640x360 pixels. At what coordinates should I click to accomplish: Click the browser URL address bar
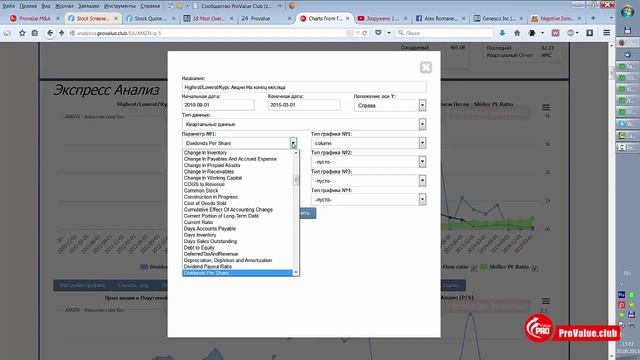[x=208, y=33]
